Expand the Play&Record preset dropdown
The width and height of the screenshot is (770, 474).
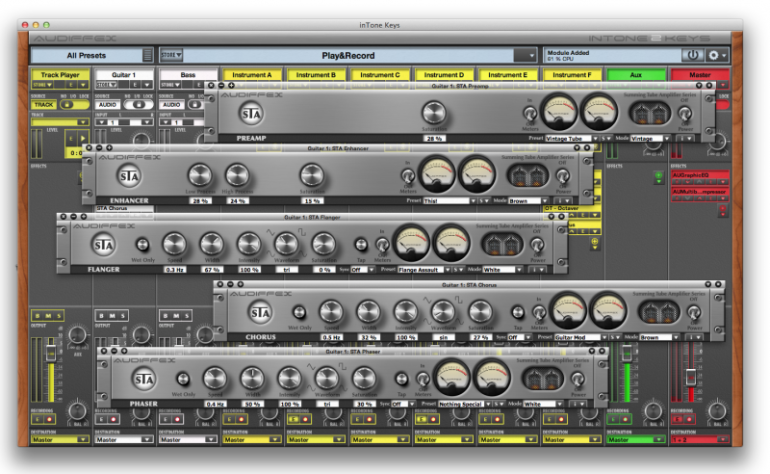click(x=531, y=56)
